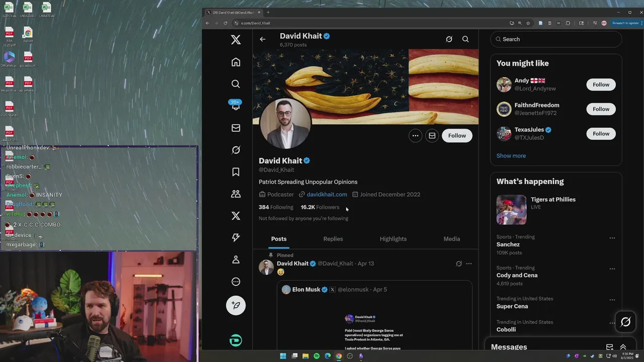Switch to Highlights tab
Image resolution: width=644 pixels, height=362 pixels.
[x=393, y=239]
